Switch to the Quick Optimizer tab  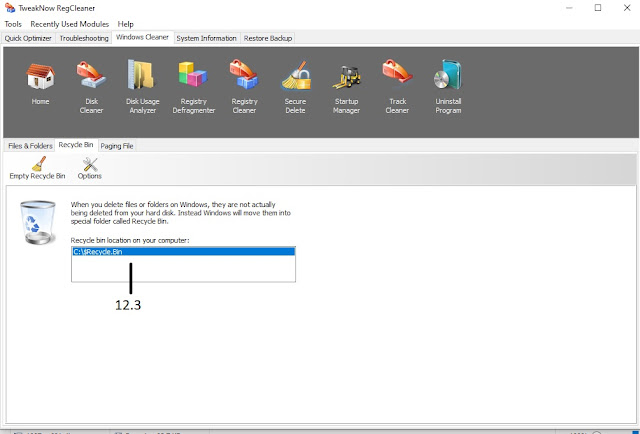(x=28, y=38)
